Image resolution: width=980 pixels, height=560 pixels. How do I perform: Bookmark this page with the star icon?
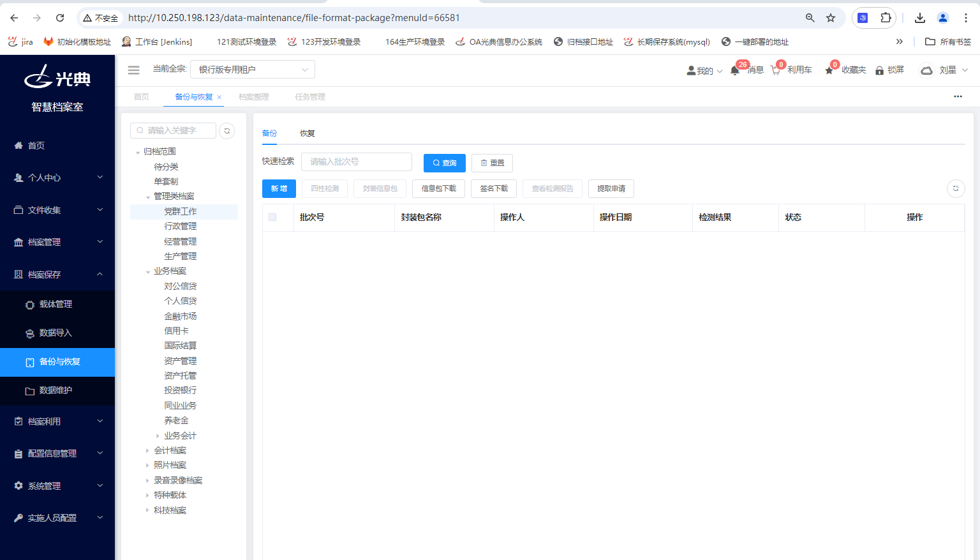click(x=831, y=18)
